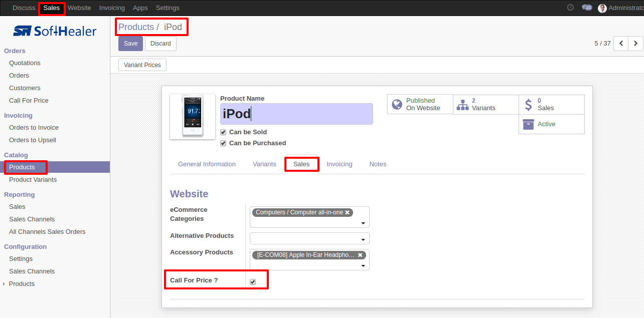The height and width of the screenshot is (318, 644).
Task: Open Product Variants in sidebar
Action: [x=33, y=180]
